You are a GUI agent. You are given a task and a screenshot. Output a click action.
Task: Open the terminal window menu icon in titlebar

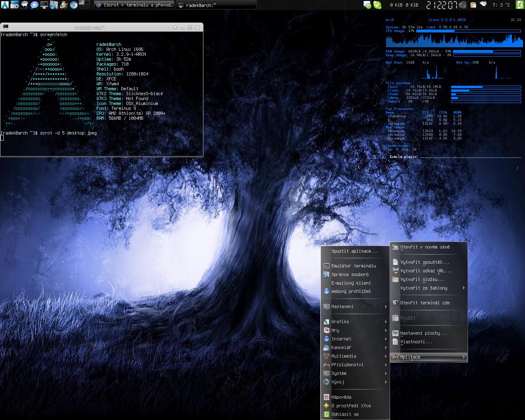click(x=6, y=27)
